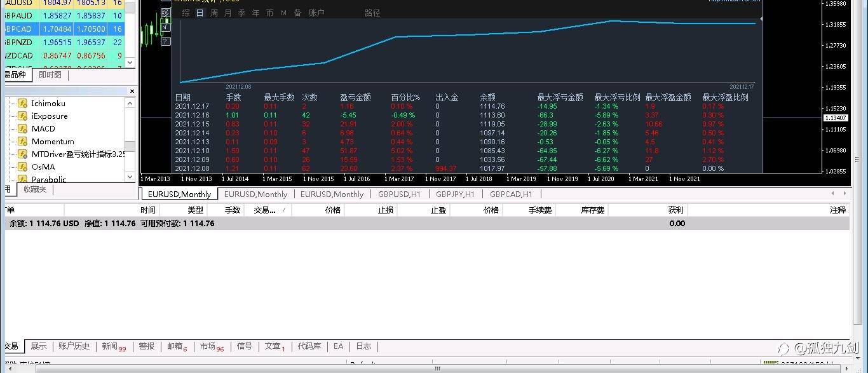Image resolution: width=868 pixels, height=373 pixels.
Task: Switch to the GBPUSD,H1 chart tab
Action: (x=399, y=194)
